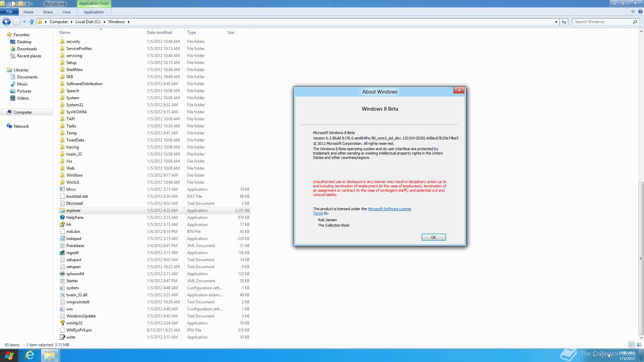Sort by the Date modified column header
This screenshot has width=644, height=362.
click(x=159, y=33)
